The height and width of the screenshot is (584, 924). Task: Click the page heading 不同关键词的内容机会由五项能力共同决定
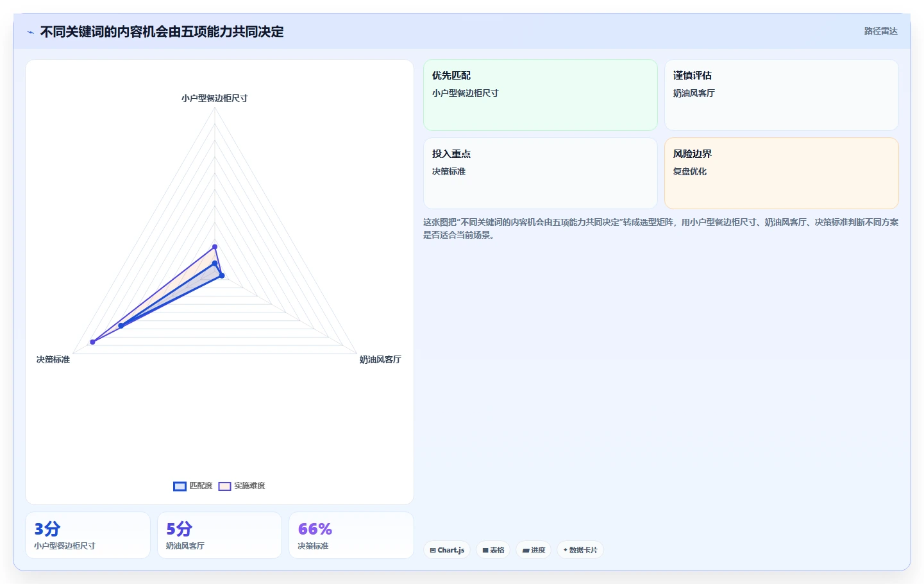(x=162, y=31)
